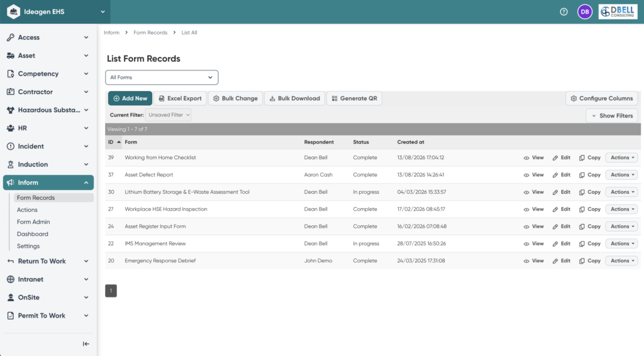The image size is (644, 356).
Task: Click the Generate QR button
Action: point(354,99)
